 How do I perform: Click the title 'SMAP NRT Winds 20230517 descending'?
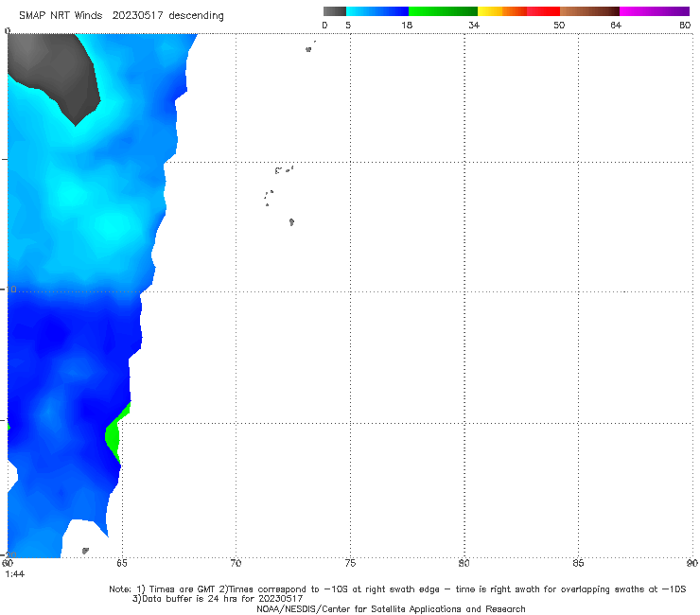pyautogui.click(x=121, y=16)
